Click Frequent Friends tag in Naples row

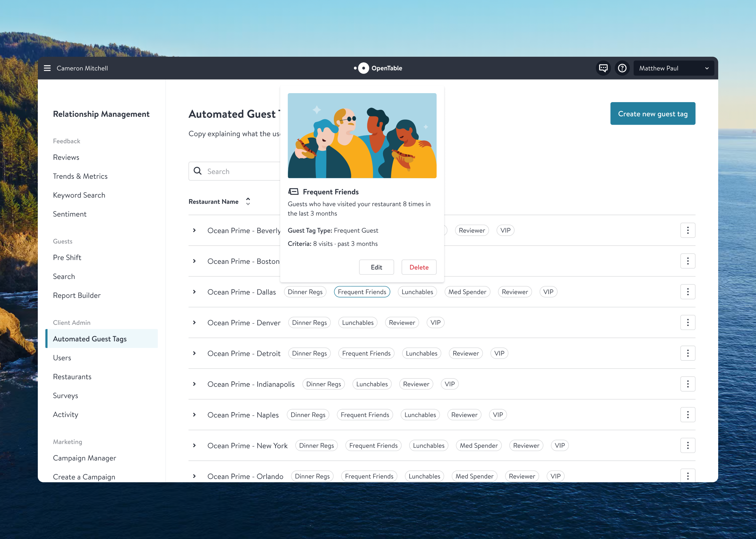365,415
